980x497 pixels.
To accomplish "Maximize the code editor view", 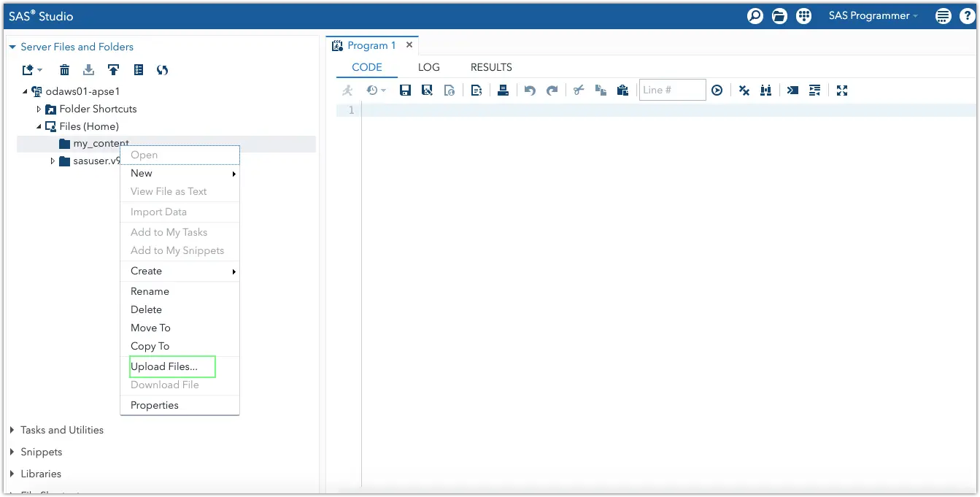I will click(x=842, y=90).
